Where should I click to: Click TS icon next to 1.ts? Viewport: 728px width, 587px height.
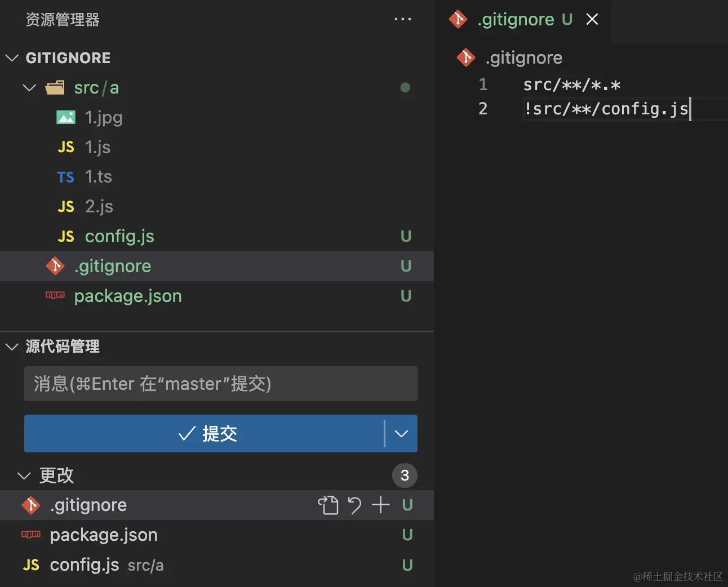pyautogui.click(x=66, y=177)
